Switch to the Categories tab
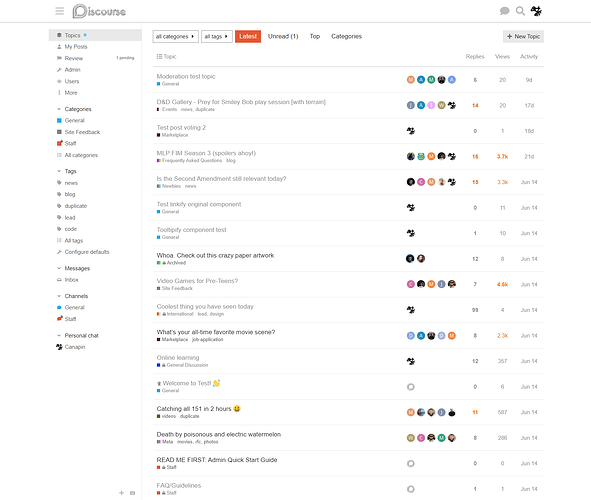The image size is (591, 500). (346, 37)
